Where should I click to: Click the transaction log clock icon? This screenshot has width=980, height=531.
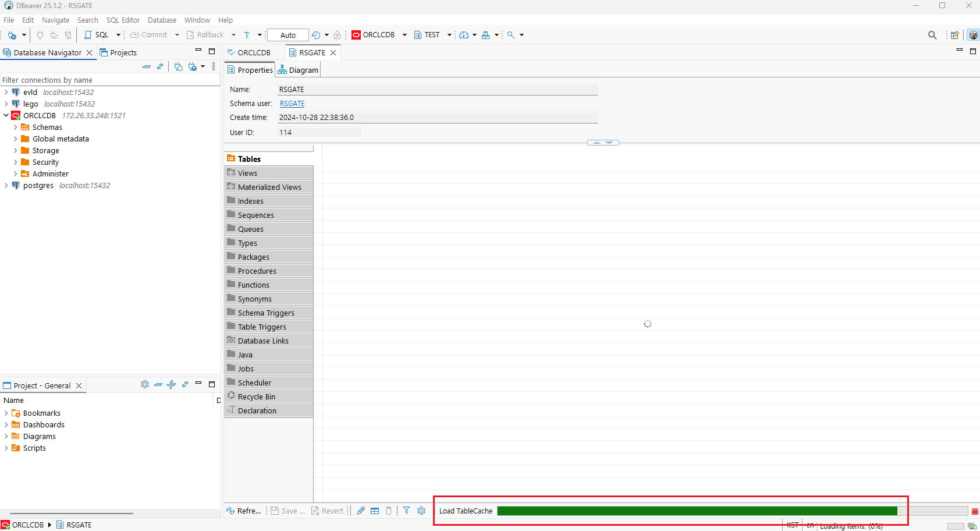[x=316, y=35]
